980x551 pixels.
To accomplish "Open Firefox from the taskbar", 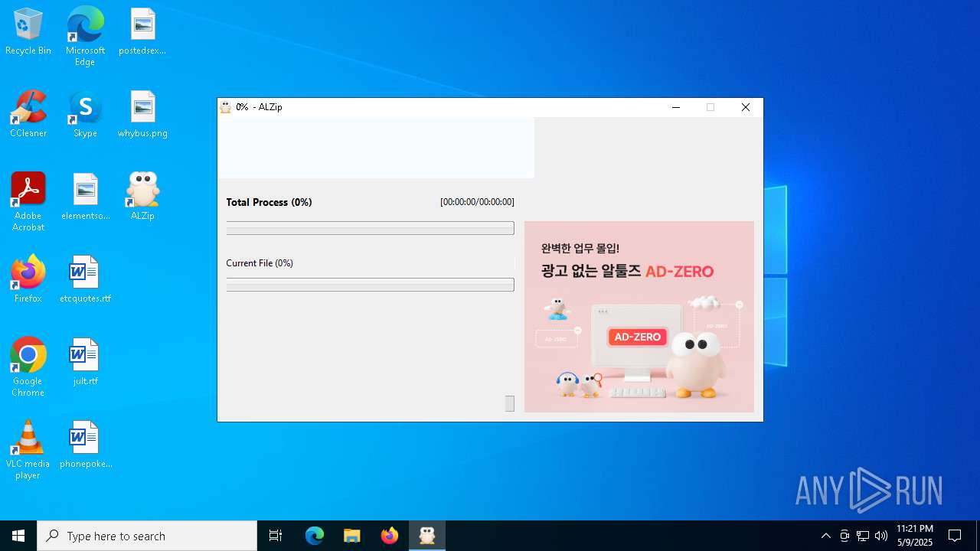I will coord(390,536).
